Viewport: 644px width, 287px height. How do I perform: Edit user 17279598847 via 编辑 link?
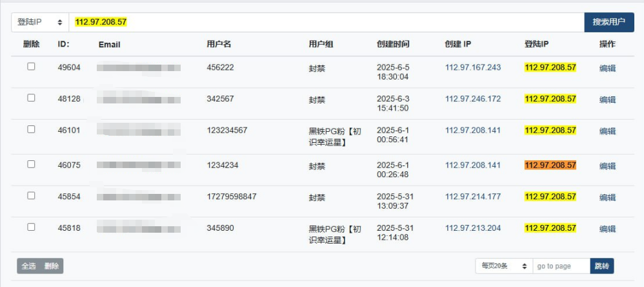[x=607, y=197]
